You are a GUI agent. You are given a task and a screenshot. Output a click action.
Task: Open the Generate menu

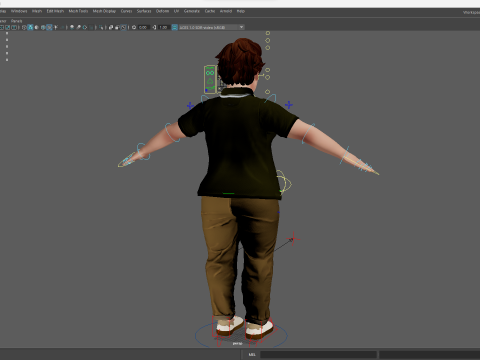pos(192,11)
